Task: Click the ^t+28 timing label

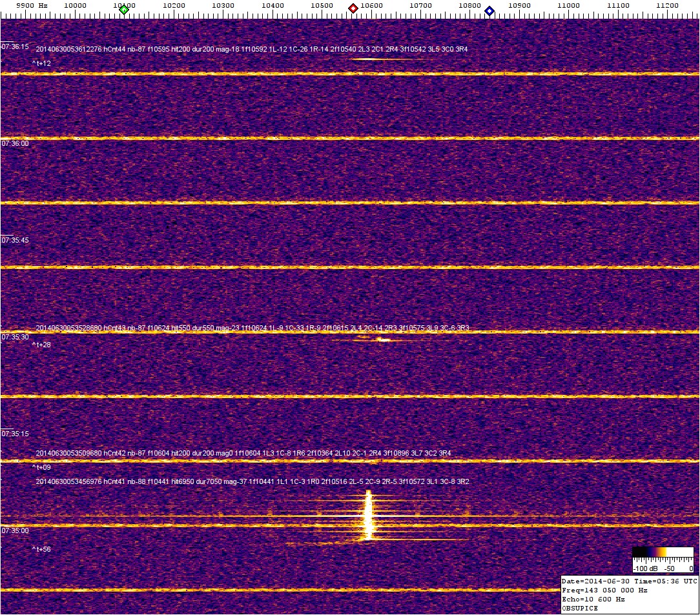Action: pyautogui.click(x=41, y=345)
